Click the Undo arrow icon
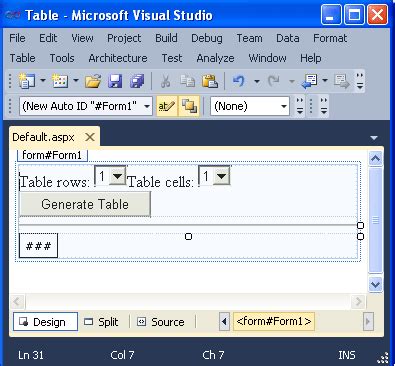The image size is (395, 366). 239,81
